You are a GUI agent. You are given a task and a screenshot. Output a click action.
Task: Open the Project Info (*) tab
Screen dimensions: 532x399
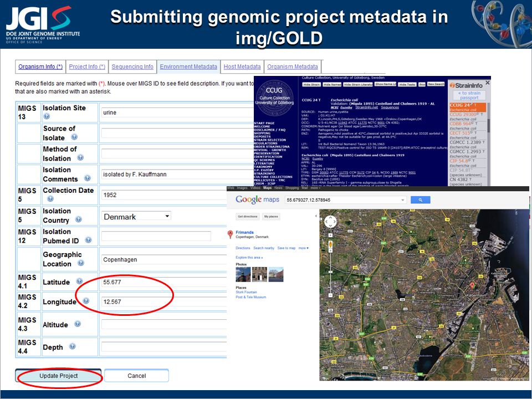click(x=87, y=67)
